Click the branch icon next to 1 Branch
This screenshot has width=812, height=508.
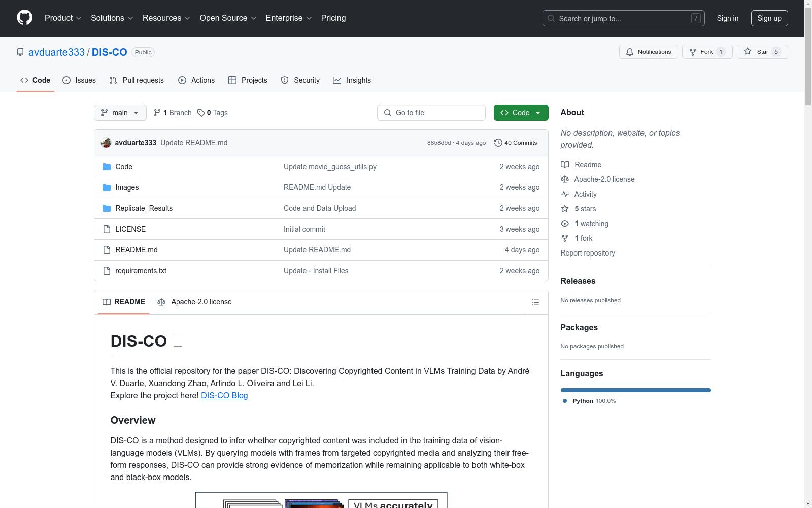(x=157, y=113)
